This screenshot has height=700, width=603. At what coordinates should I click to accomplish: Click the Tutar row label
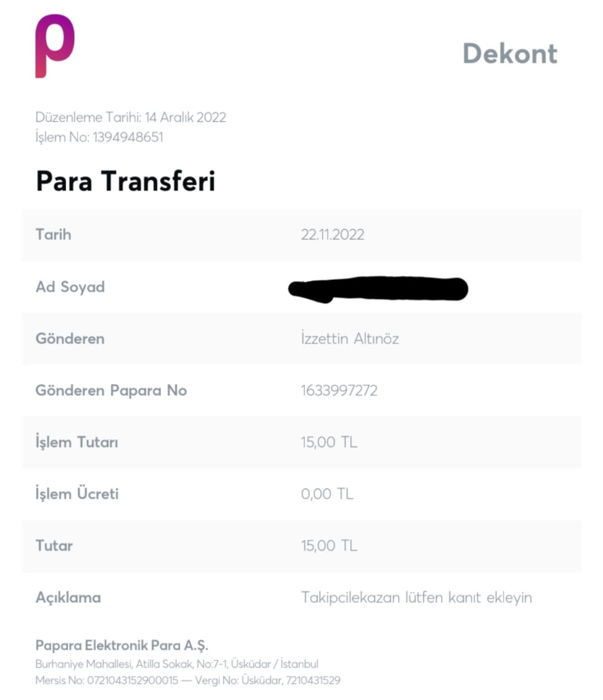pos(54,545)
